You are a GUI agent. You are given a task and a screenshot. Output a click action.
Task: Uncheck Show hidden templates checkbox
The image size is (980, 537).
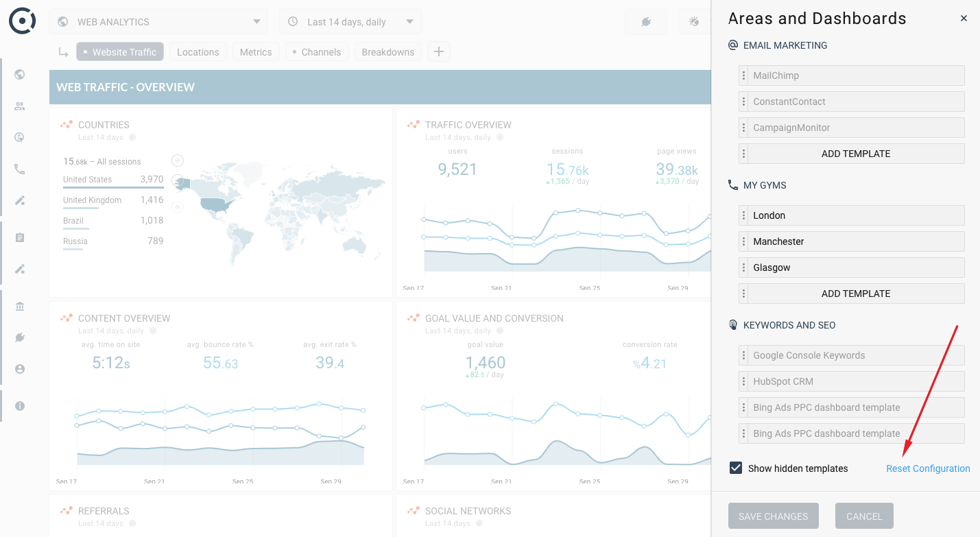[736, 468]
